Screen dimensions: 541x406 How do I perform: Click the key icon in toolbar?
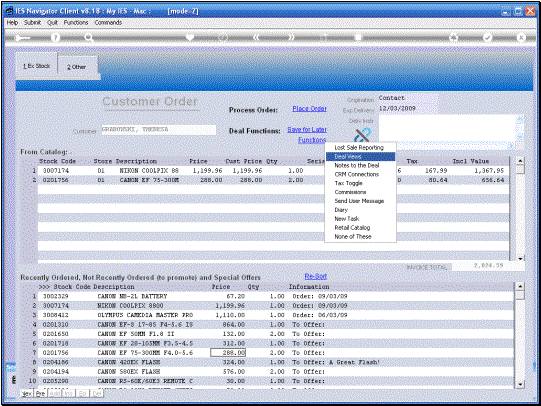click(x=22, y=37)
